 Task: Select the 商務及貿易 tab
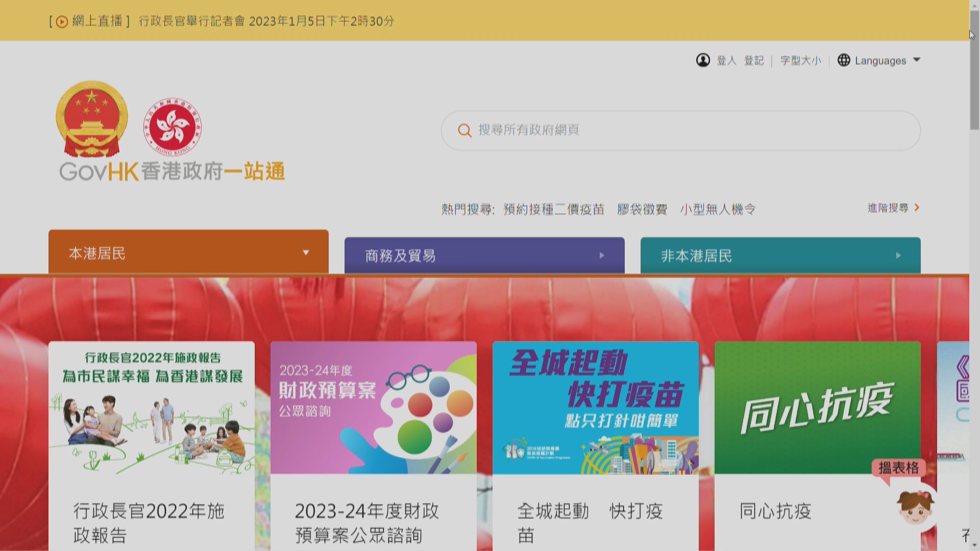(x=400, y=256)
